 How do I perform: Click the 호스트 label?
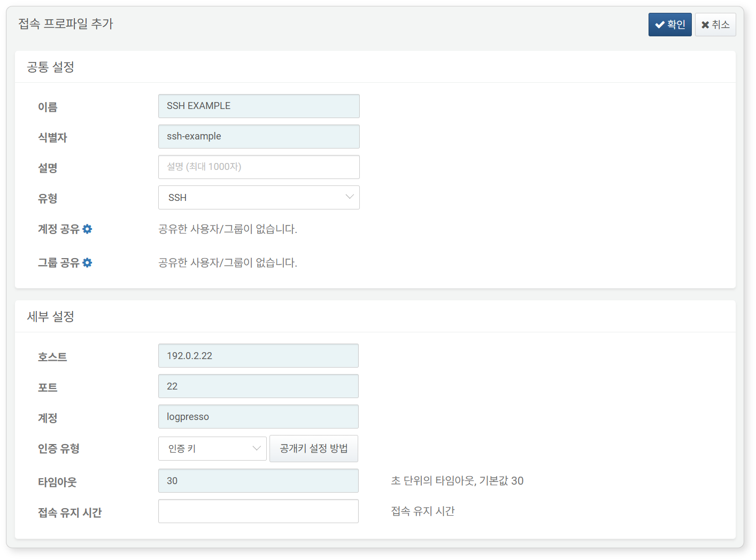pos(52,356)
